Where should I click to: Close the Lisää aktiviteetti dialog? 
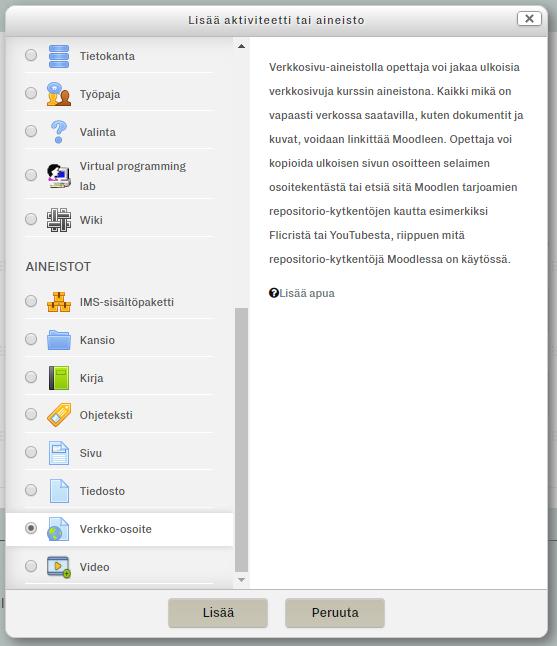[x=529, y=19]
